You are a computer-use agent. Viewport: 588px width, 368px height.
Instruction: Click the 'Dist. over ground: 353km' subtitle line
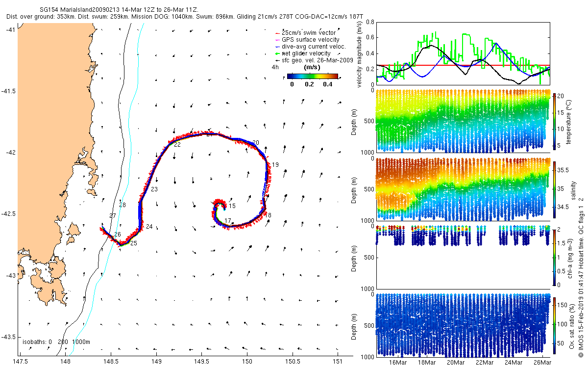[185, 17]
